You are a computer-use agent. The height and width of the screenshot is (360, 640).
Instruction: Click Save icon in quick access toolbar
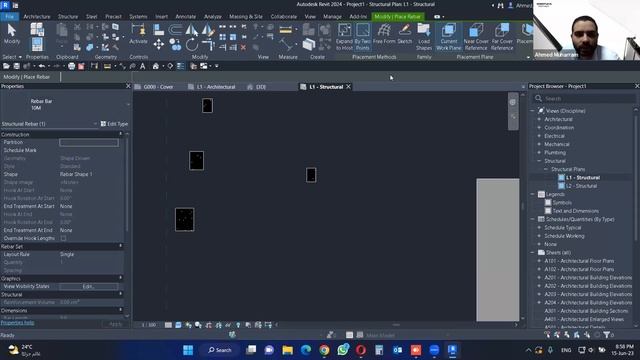16,66
